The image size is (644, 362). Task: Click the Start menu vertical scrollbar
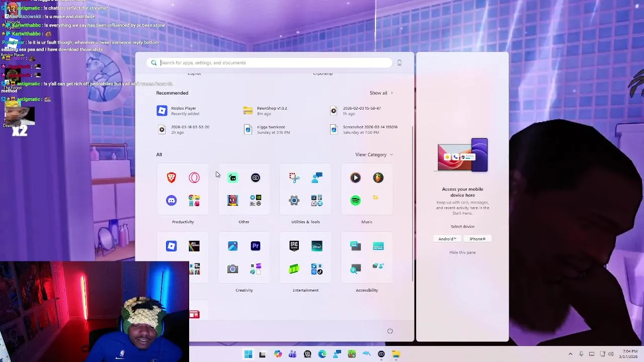pyautogui.click(x=413, y=204)
